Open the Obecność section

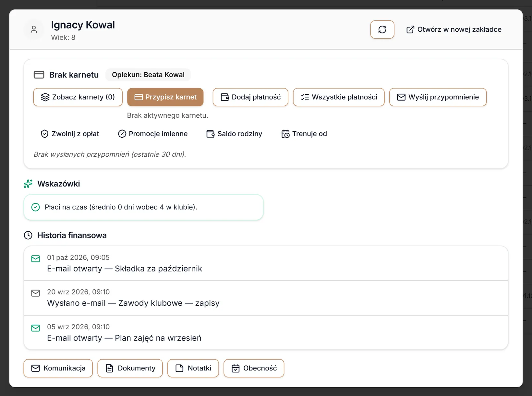254,368
